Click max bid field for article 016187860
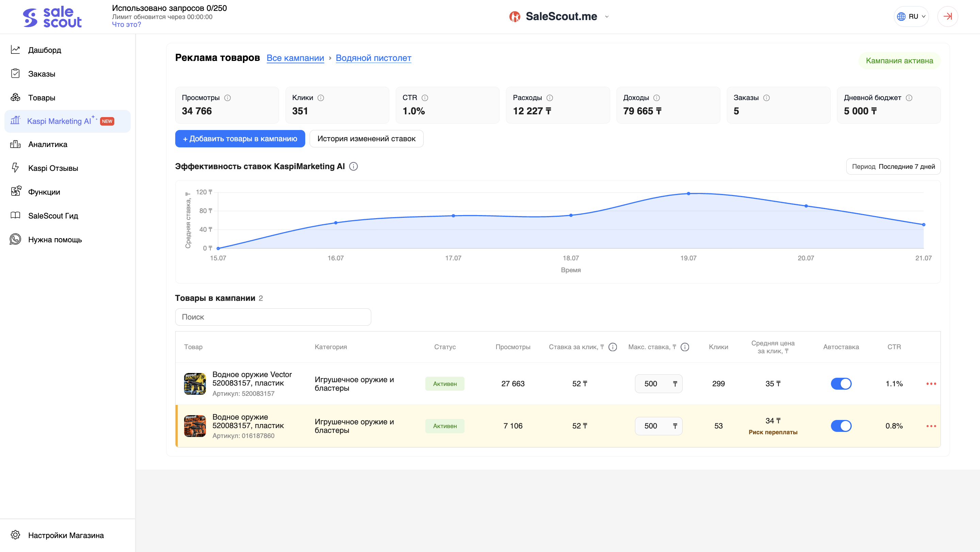 [x=658, y=426]
